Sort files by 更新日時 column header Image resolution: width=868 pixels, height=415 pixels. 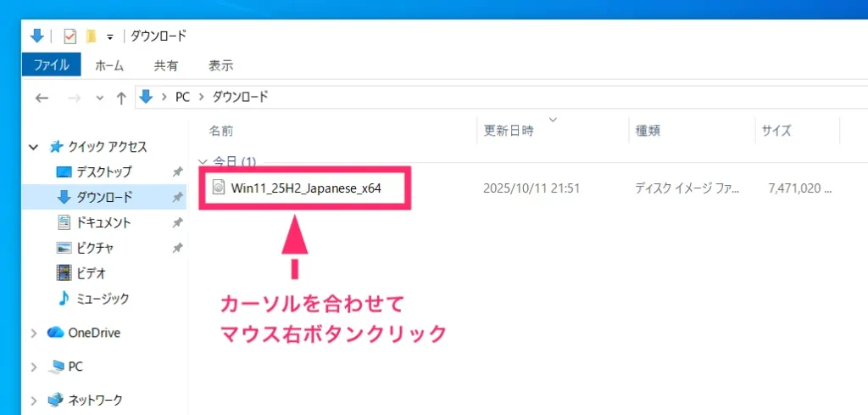tap(509, 131)
